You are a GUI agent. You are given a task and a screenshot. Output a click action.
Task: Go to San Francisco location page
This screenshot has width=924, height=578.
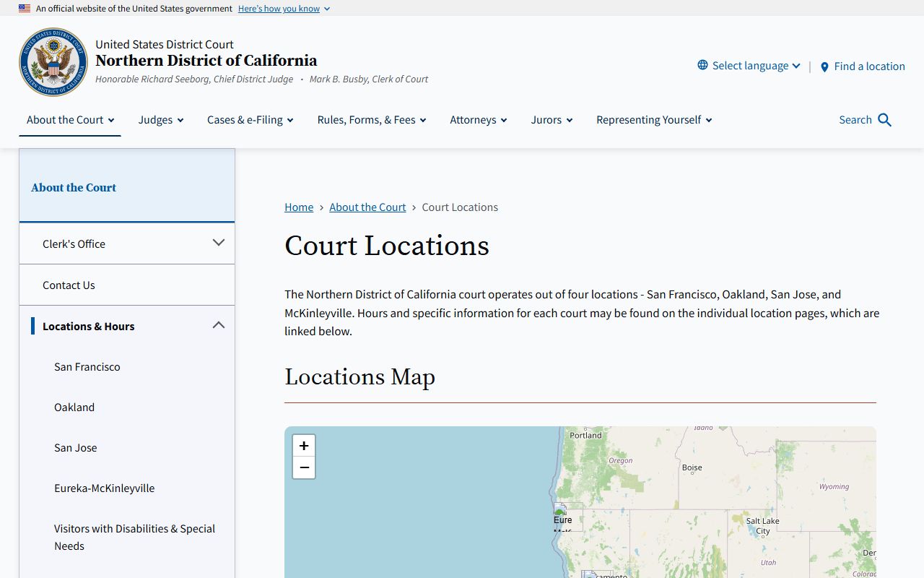(x=87, y=367)
